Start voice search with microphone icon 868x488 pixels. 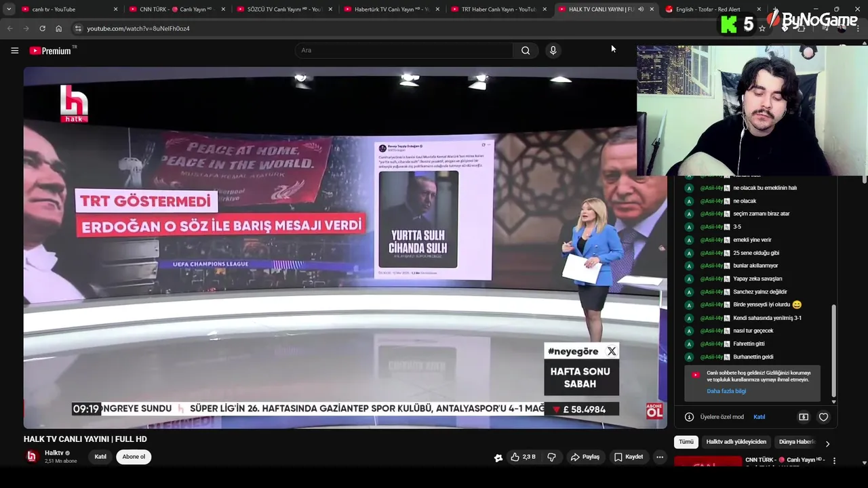[553, 50]
